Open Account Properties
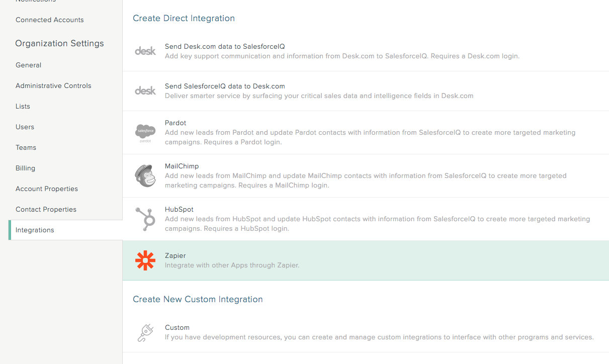 (47, 189)
